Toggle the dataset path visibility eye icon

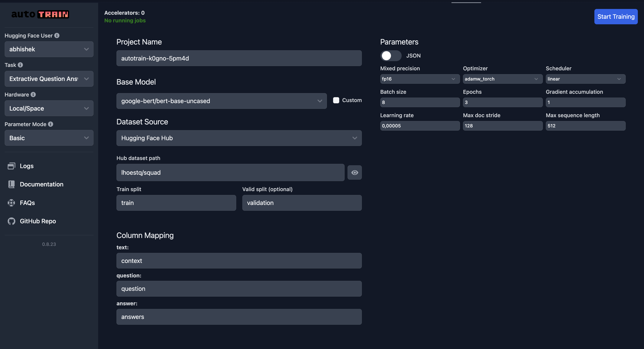coord(355,172)
